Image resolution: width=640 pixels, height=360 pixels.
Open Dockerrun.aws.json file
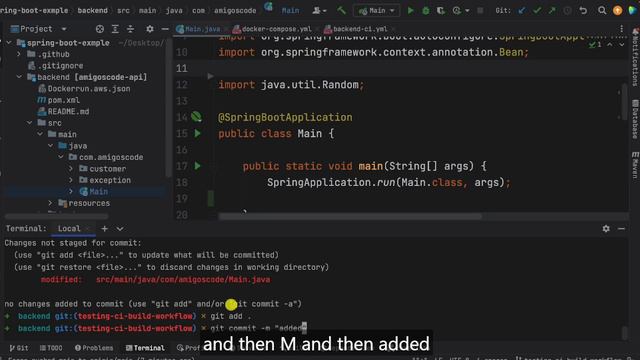click(84, 89)
